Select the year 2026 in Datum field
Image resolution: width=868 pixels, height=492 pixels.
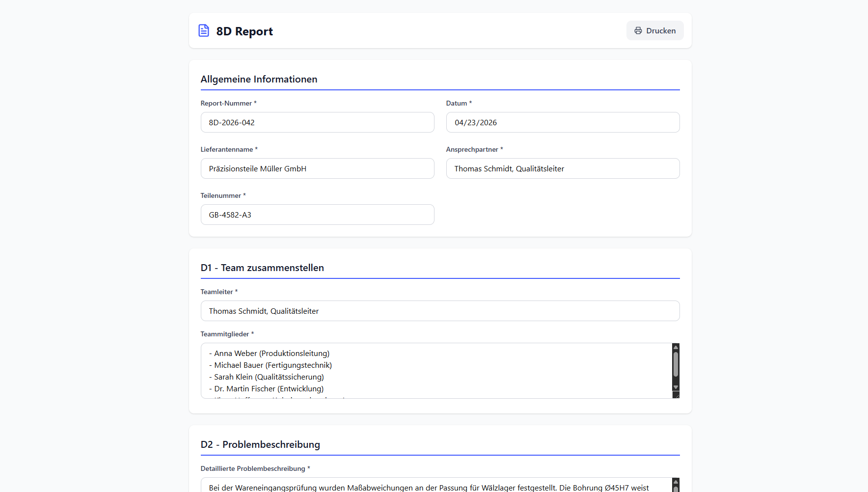(x=488, y=123)
